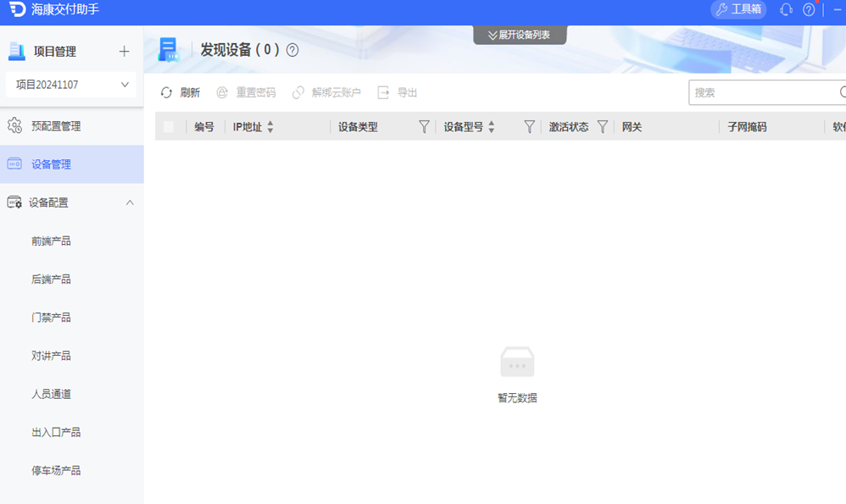
Task: Click the 海康交付助手 logo icon
Action: [x=17, y=8]
